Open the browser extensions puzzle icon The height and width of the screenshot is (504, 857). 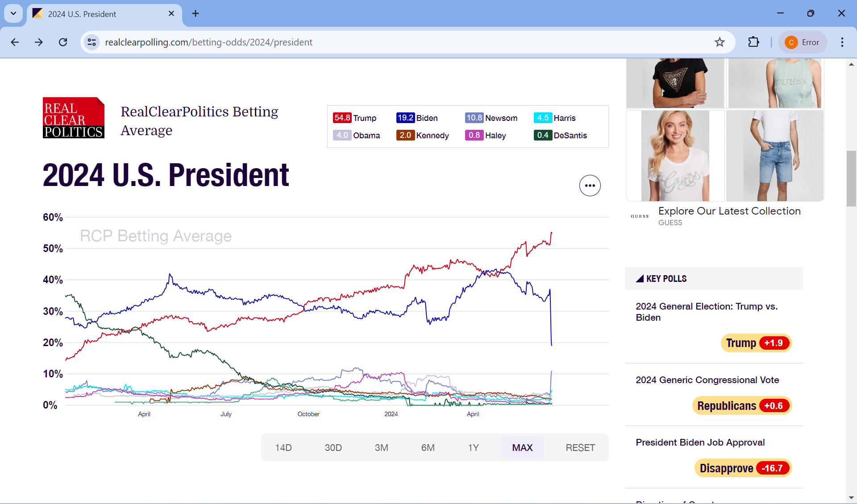tap(753, 42)
